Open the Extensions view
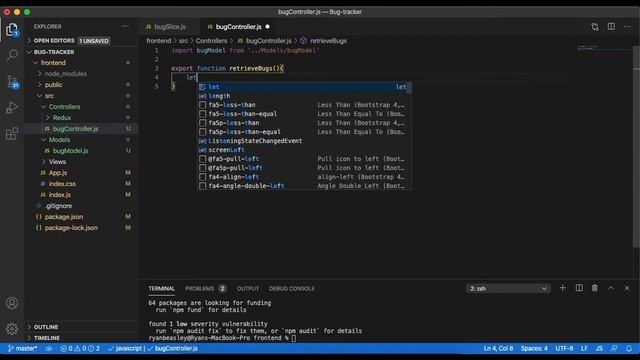This screenshot has height=360, width=640. pos(12,133)
